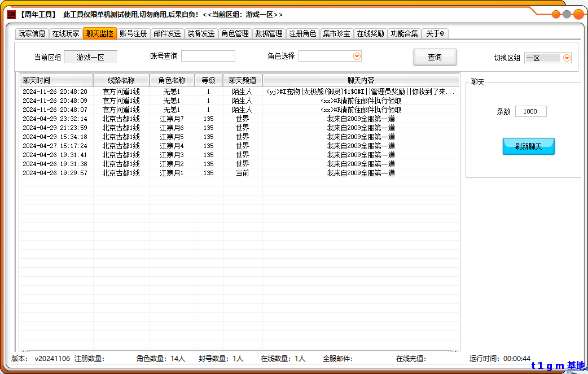Focus the 账号查询 input field

pos(208,56)
